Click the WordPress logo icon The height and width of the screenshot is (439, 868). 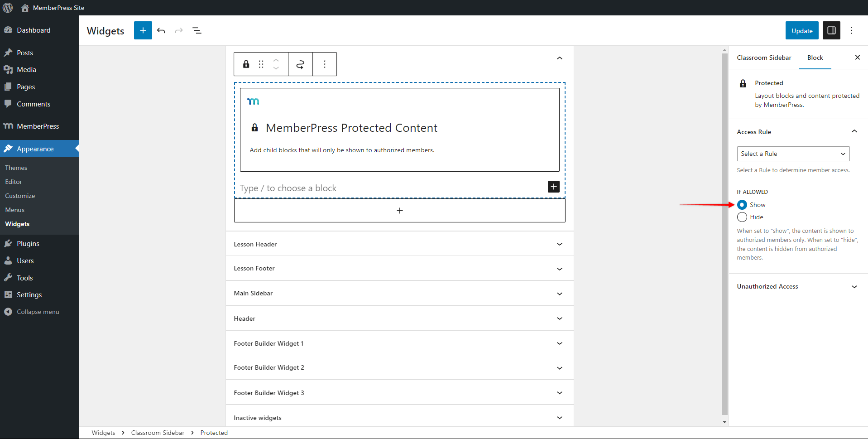[x=8, y=8]
